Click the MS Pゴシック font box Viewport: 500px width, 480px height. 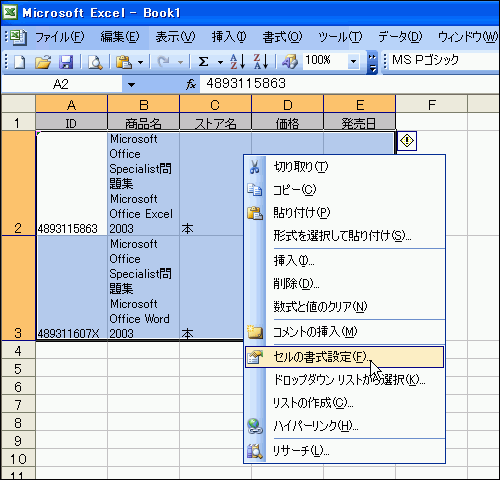coord(443,60)
